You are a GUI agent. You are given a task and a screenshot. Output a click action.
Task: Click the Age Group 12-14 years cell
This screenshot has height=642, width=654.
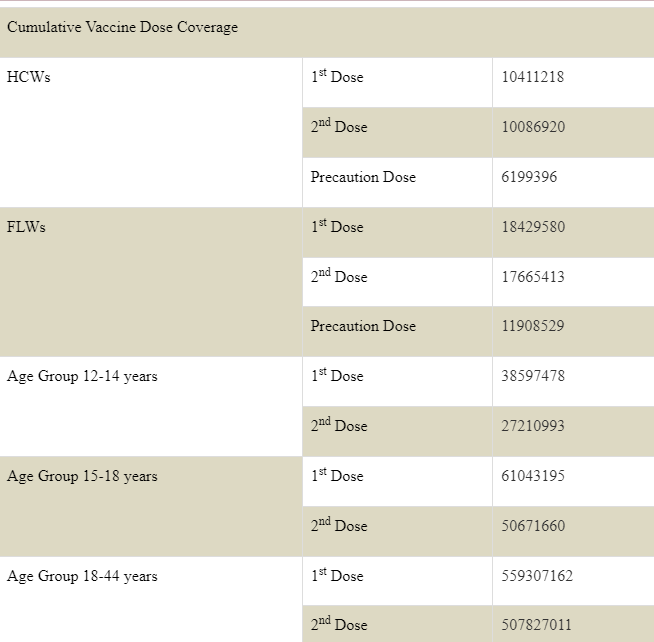[82, 376]
